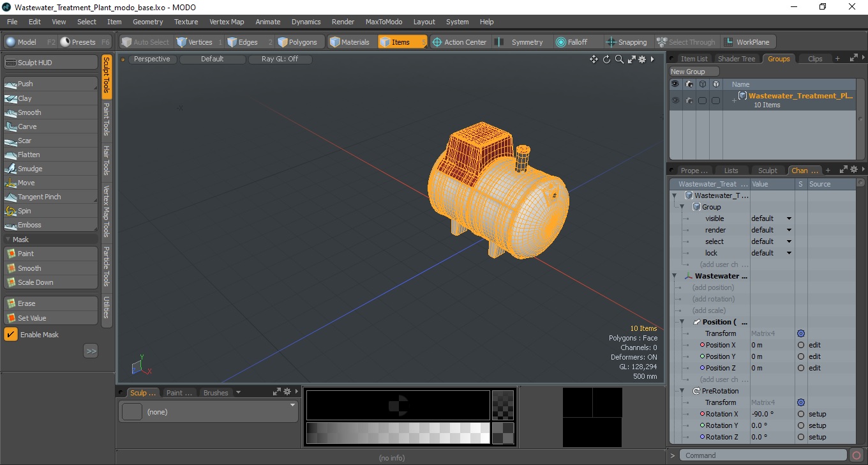This screenshot has height=465, width=868.
Task: Open the Paint Tools vertical tab
Action: pyautogui.click(x=107, y=119)
